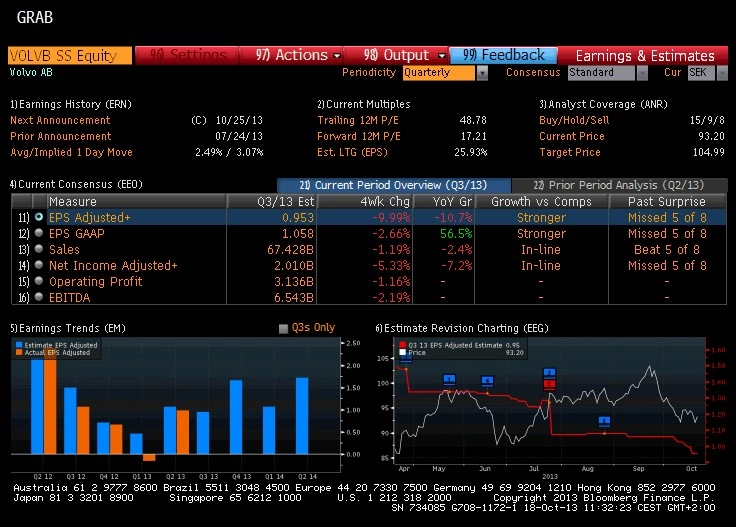This screenshot has height=527, width=736.
Task: Click the white Price legend icon
Action: point(402,352)
